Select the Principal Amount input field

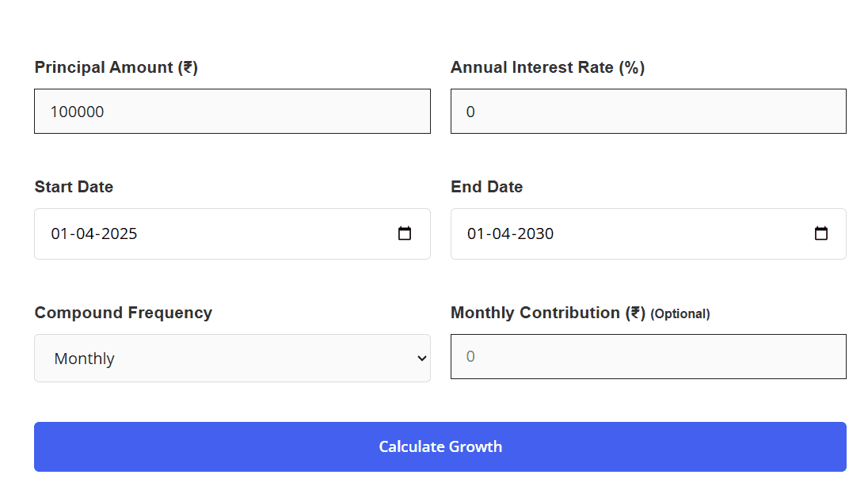click(232, 111)
